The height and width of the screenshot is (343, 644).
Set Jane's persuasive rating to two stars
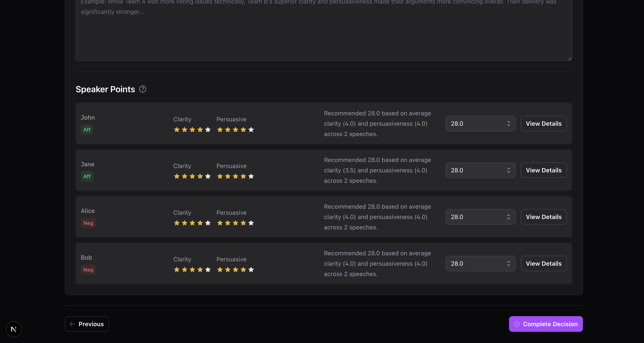(228, 176)
